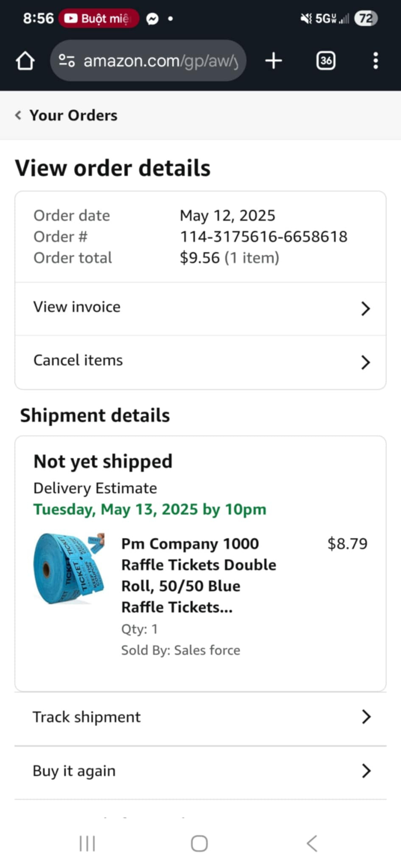401x868 pixels.
Task: Open the blue raffle tickets product thumbnail
Action: coord(69,568)
